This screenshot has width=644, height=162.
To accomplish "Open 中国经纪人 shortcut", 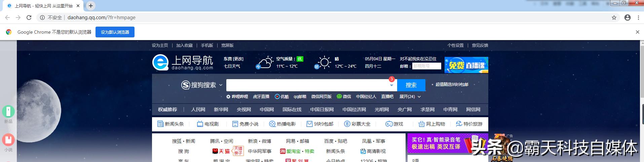I will 366,97.
